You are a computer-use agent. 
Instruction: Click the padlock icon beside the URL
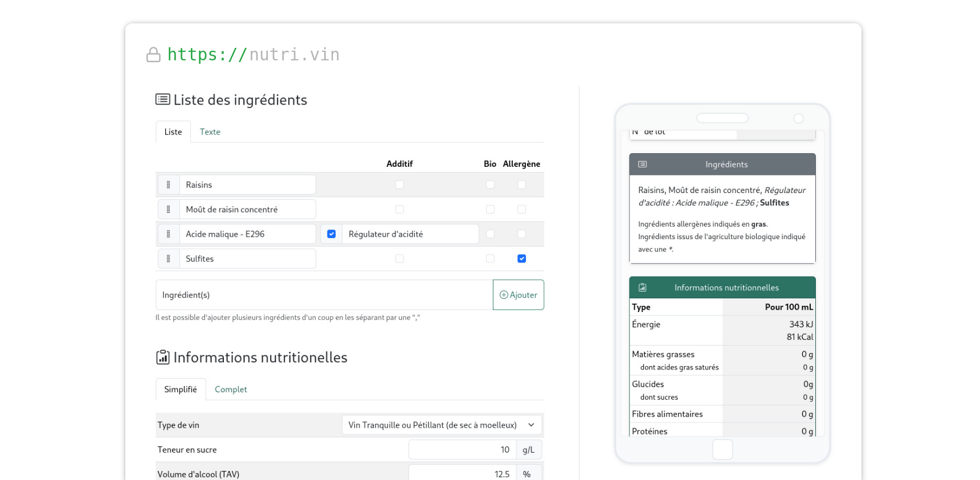[x=153, y=55]
